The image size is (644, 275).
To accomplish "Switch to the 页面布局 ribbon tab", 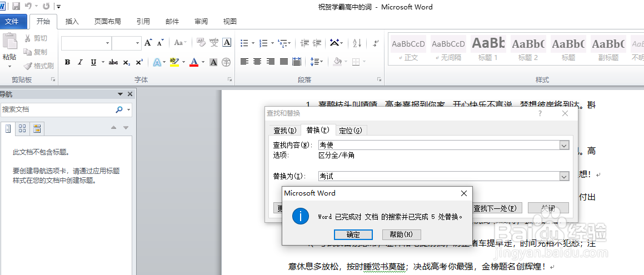I will pos(108,21).
